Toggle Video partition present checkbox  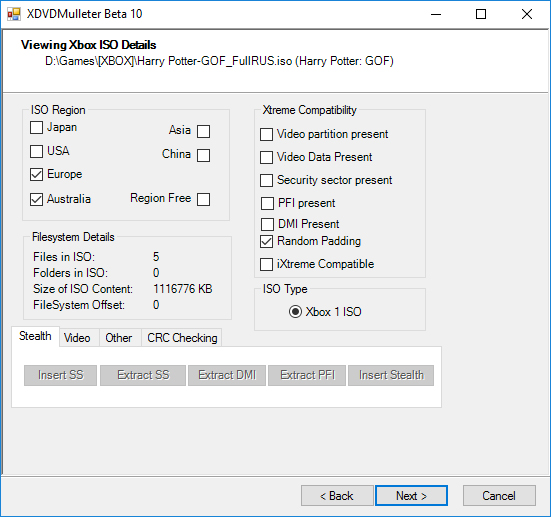pos(266,134)
